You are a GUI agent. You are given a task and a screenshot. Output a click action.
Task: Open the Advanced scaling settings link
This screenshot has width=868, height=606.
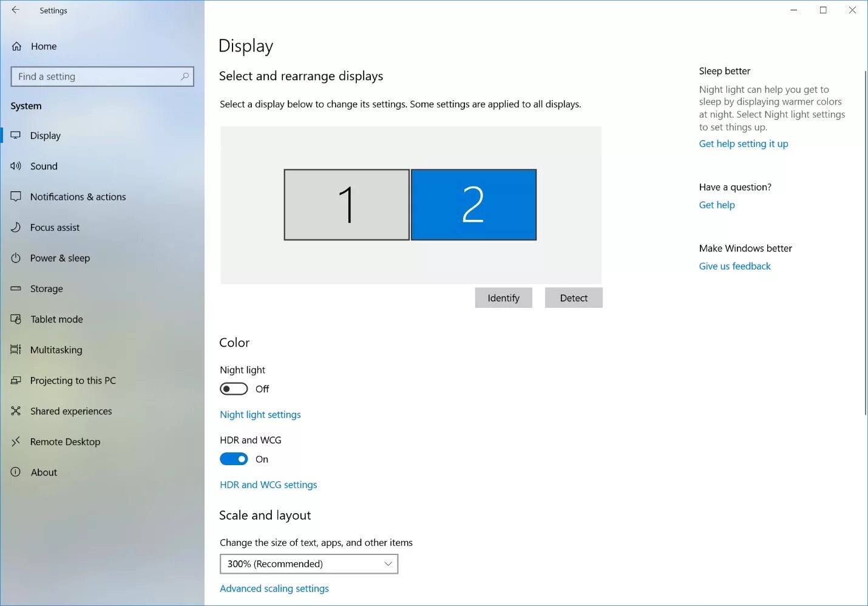tap(274, 588)
